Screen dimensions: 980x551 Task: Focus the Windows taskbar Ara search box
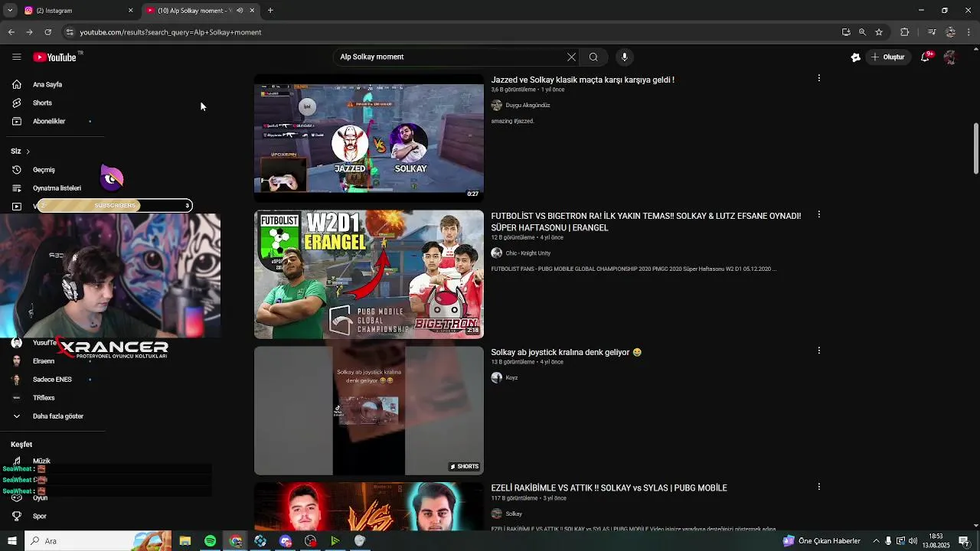coord(98,541)
